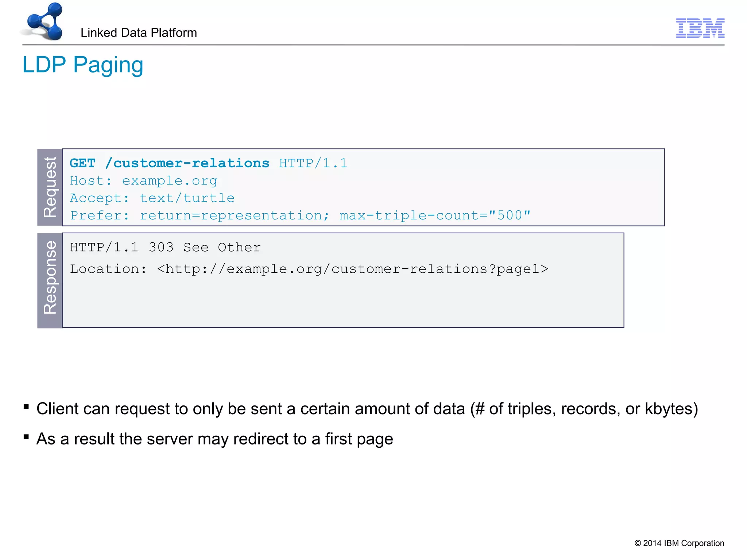Select the 'Linked Data Platform' header text

(139, 33)
